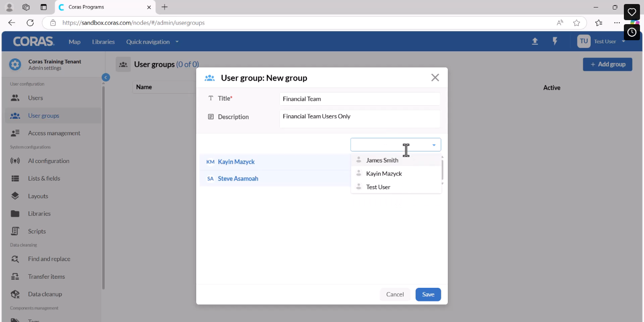Click the sidebar scrollbar

click(104, 187)
